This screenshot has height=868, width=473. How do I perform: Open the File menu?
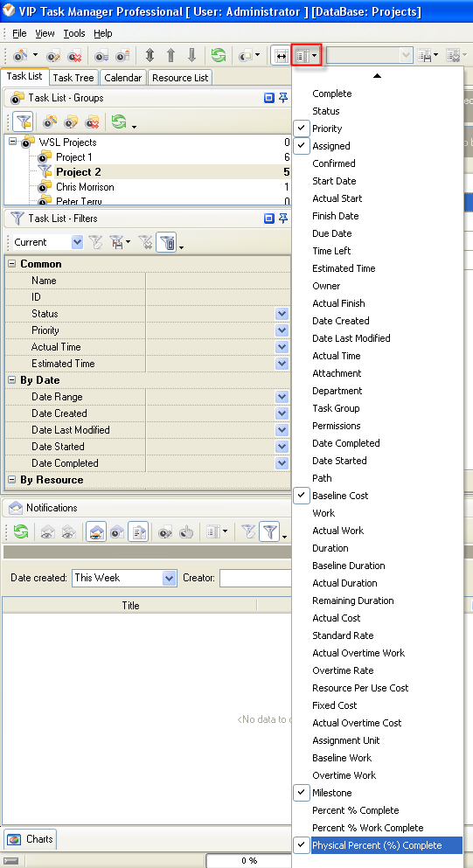(19, 33)
